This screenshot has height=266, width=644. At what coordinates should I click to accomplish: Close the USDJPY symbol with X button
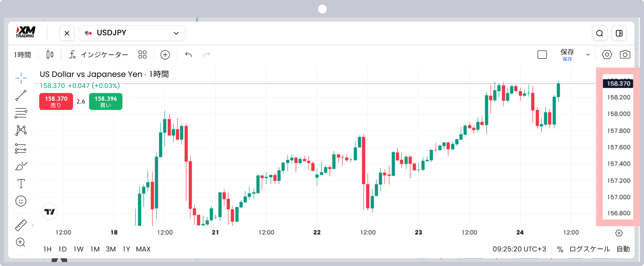67,33
